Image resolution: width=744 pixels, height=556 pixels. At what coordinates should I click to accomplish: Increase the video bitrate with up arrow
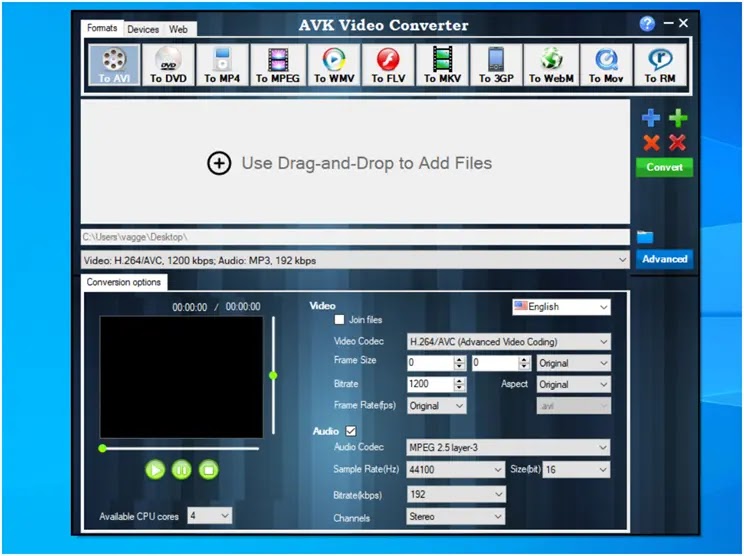coord(459,380)
